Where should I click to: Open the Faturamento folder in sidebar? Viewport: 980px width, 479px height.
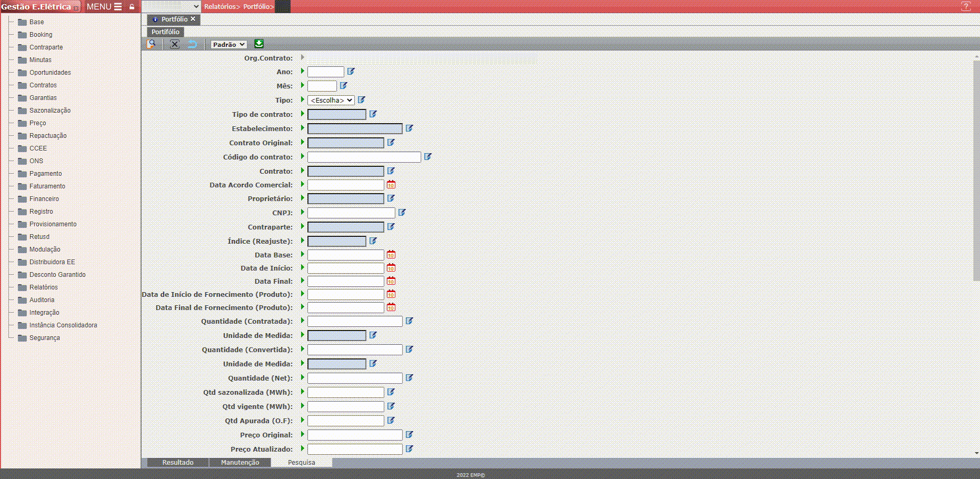click(x=47, y=186)
